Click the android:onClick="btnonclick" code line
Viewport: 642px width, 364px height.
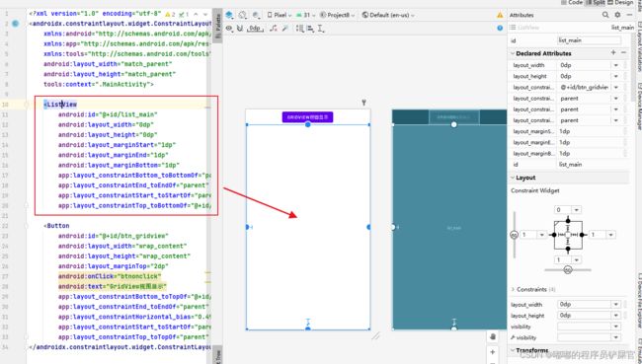110,276
